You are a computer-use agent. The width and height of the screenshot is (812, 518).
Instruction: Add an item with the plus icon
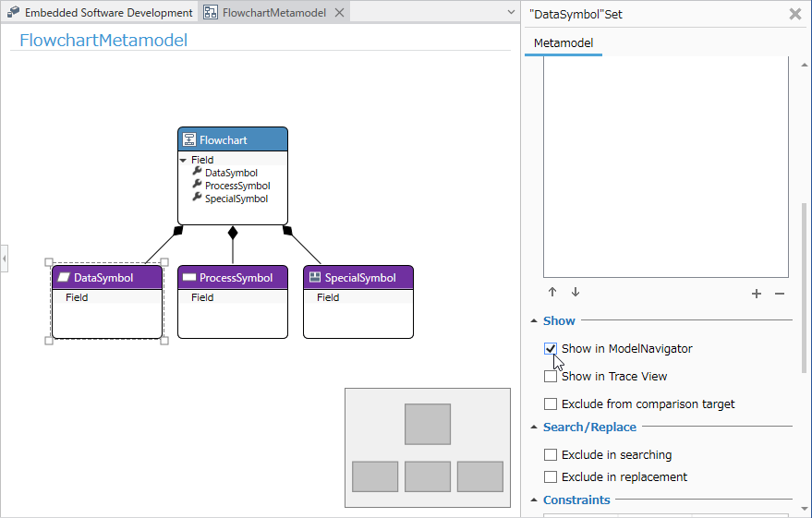[757, 294]
